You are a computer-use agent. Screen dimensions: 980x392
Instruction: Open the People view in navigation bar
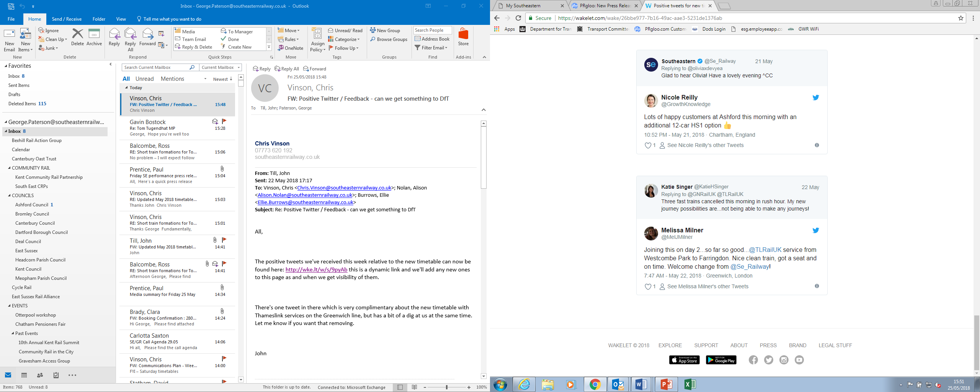coord(40,375)
